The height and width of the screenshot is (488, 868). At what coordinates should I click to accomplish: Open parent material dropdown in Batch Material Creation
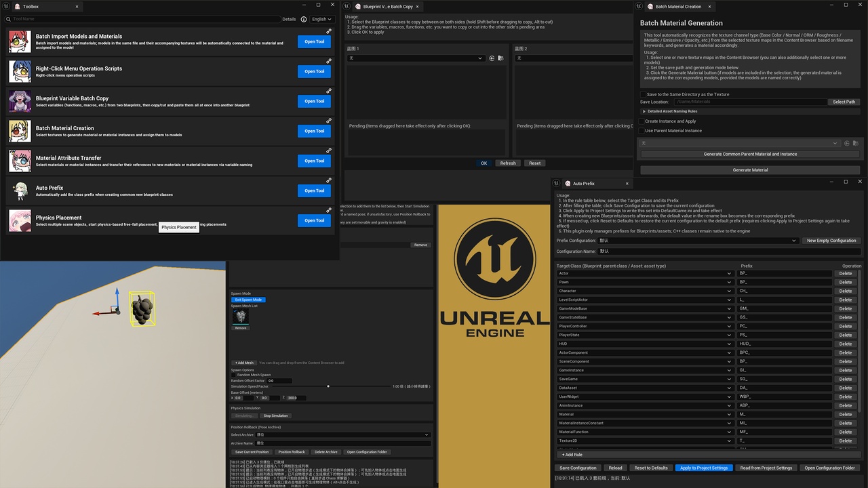(x=740, y=143)
